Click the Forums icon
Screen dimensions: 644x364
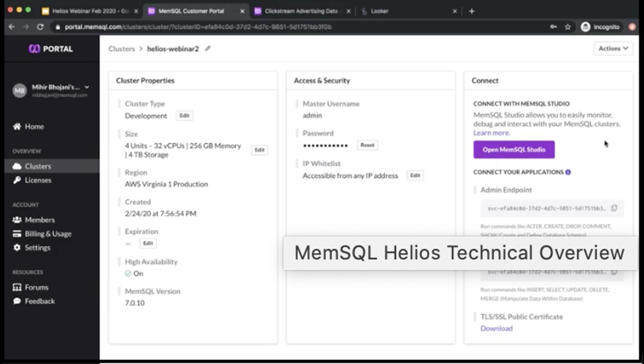17,287
